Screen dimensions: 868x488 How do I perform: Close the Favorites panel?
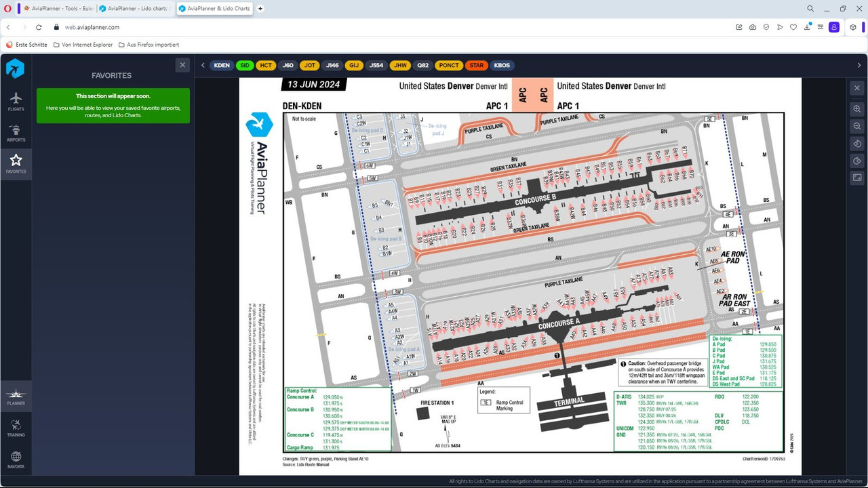tap(182, 65)
